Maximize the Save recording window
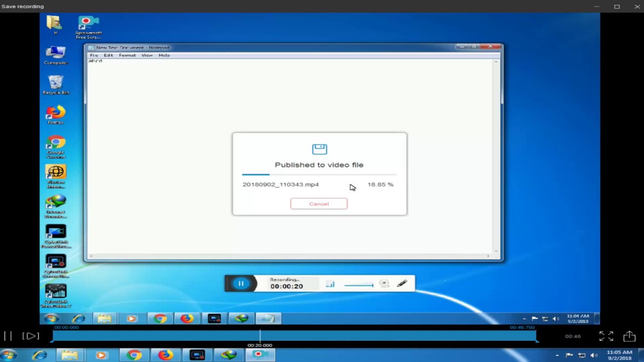The height and width of the screenshot is (362, 644). (617, 7)
